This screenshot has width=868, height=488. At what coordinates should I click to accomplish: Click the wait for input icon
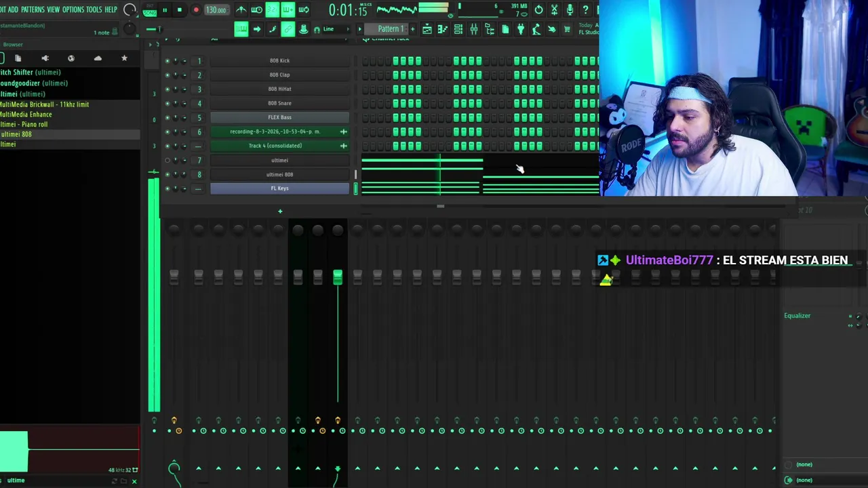(256, 9)
